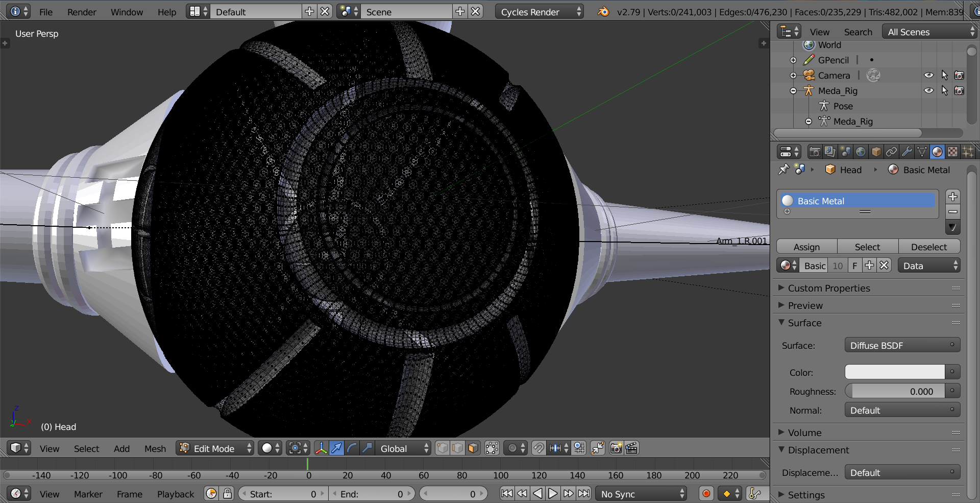This screenshot has height=503, width=980.
Task: Open the Window menu
Action: click(x=127, y=12)
